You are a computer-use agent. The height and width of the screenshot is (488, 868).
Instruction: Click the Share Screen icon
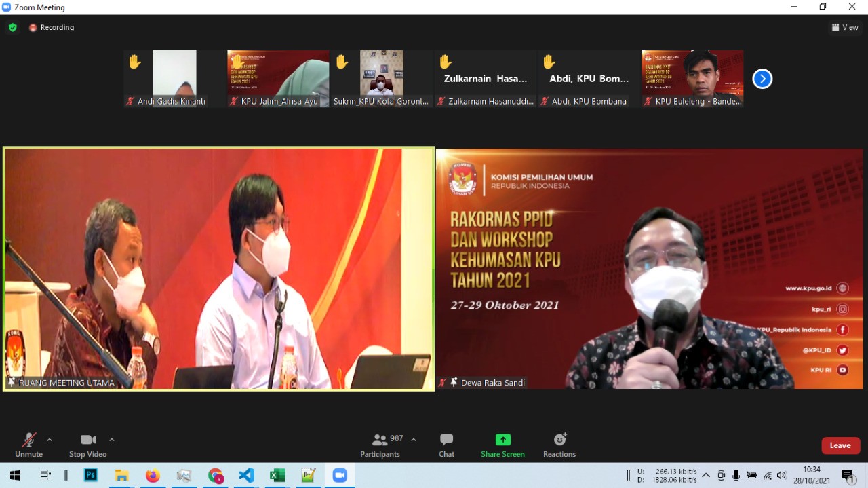(502, 440)
